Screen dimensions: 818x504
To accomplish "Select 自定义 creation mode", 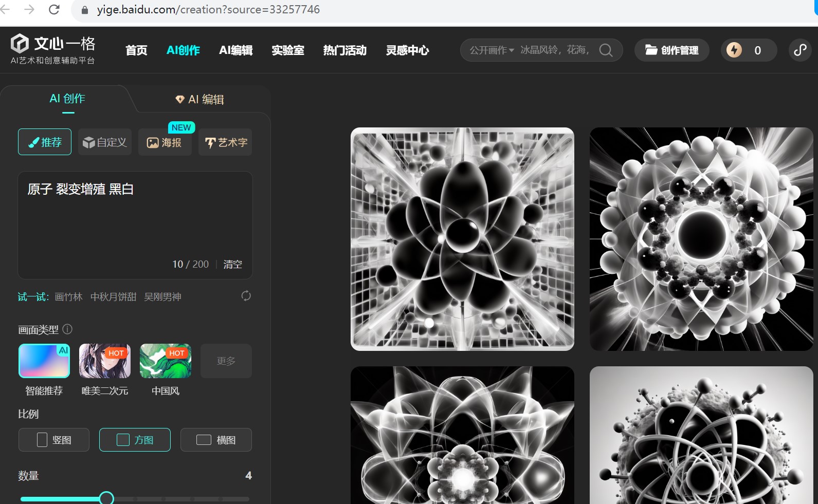I will [x=105, y=142].
